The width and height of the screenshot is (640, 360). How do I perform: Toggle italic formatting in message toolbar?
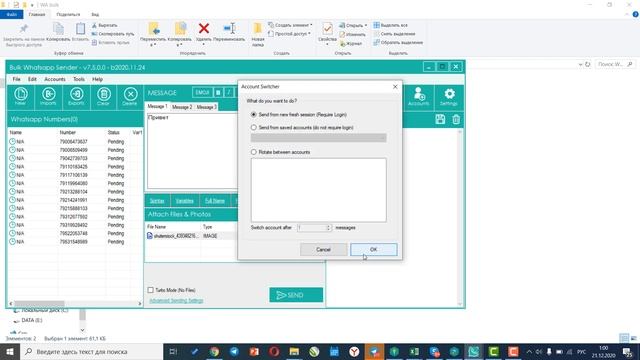pyautogui.click(x=229, y=93)
